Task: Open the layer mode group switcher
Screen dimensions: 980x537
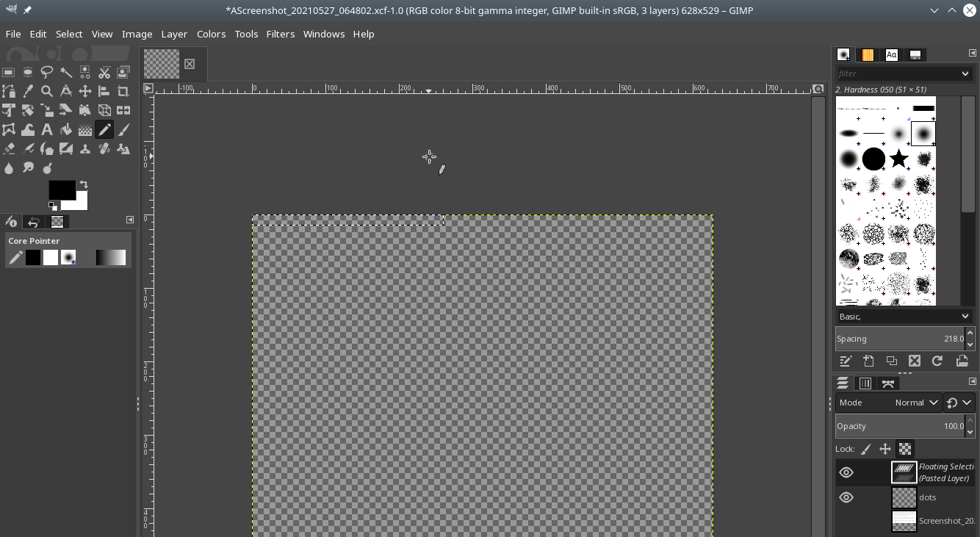Action: point(959,403)
